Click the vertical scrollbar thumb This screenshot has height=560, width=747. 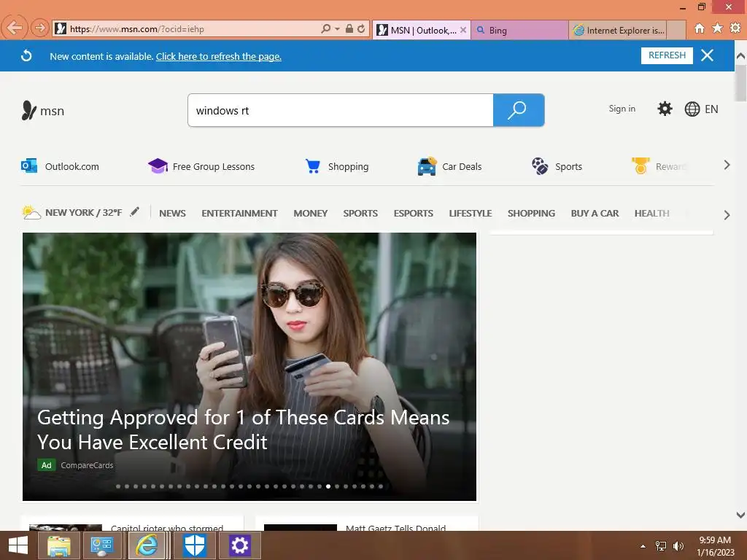coord(740,84)
